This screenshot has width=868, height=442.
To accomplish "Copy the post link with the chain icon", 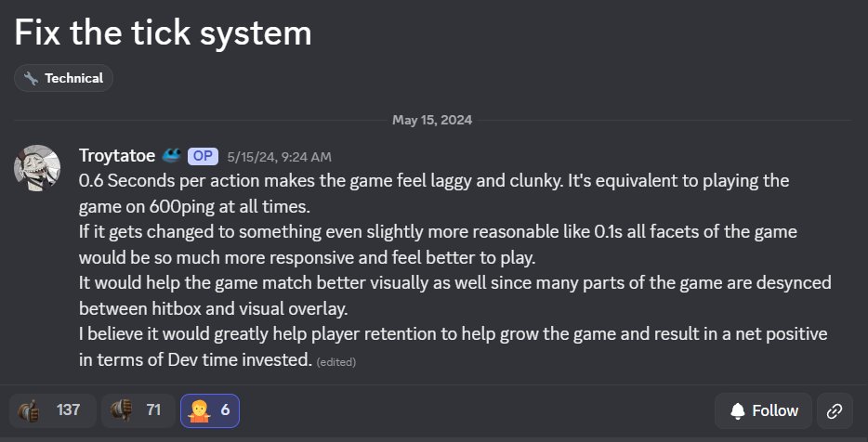I will (x=835, y=410).
